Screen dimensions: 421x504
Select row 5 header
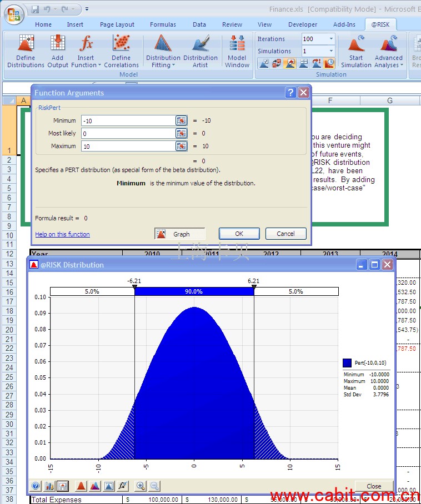coord(9,188)
